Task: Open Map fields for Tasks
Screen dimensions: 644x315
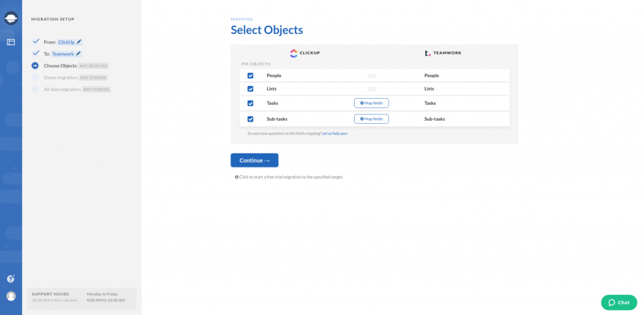Action: (x=371, y=103)
